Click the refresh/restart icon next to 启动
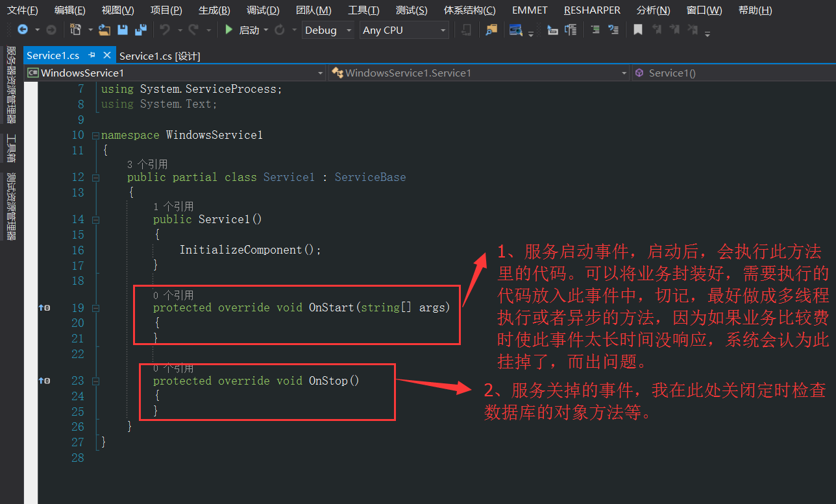The image size is (836, 504). click(280, 30)
